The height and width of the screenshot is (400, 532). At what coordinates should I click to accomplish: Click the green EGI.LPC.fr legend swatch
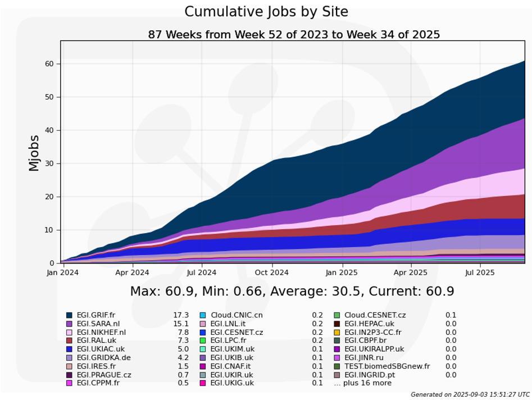click(x=203, y=341)
